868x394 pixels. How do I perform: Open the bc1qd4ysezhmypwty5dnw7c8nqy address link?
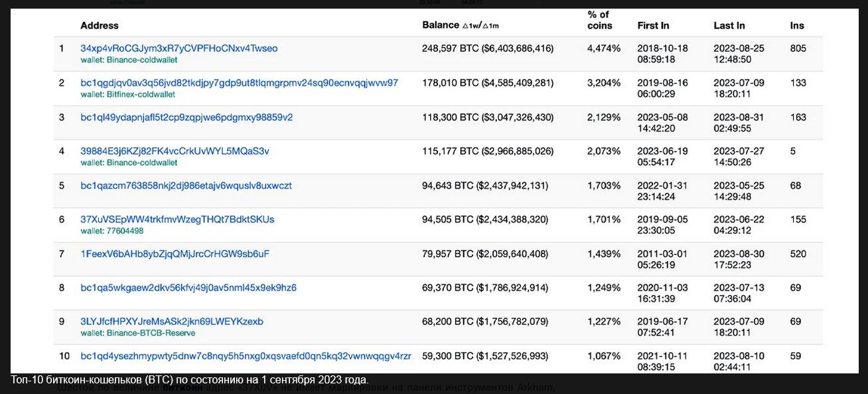(x=246, y=356)
